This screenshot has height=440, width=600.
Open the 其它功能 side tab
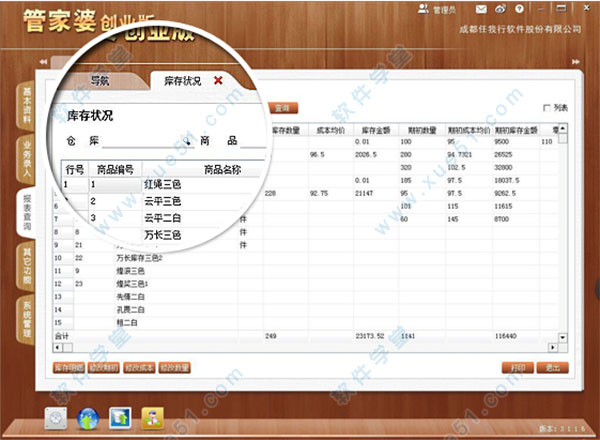[x=27, y=266]
